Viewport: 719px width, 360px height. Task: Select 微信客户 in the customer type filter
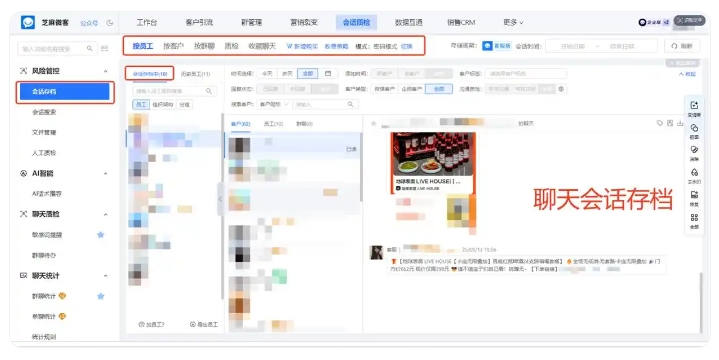point(385,89)
